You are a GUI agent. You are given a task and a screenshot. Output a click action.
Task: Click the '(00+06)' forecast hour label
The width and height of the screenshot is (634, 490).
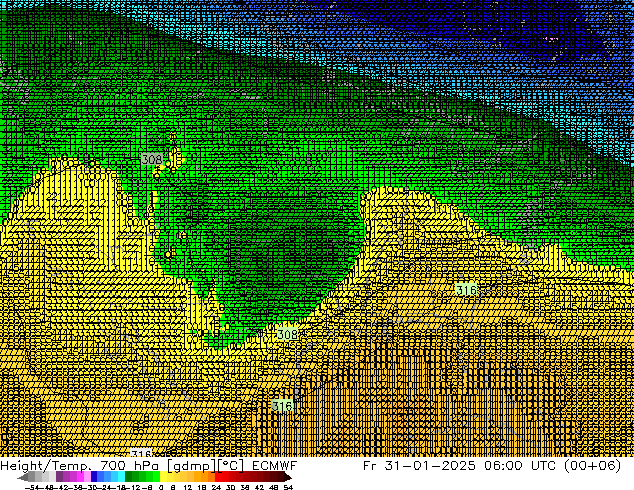[x=592, y=466]
